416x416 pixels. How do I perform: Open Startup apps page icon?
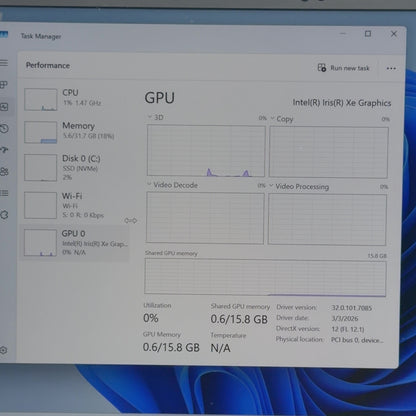4,150
